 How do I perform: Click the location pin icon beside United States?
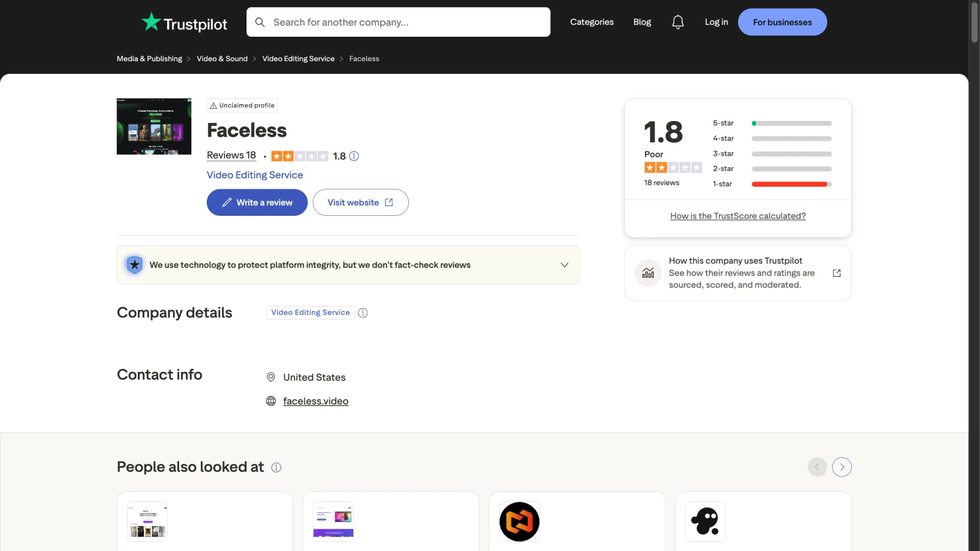(271, 377)
